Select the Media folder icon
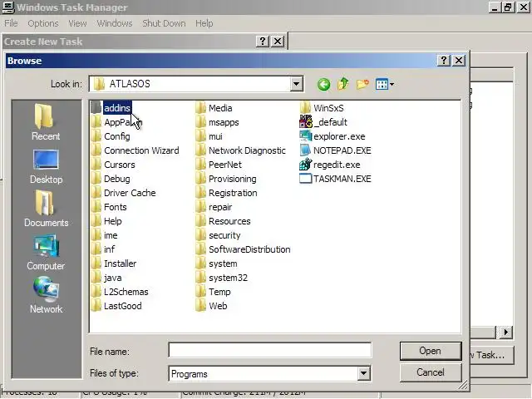The image size is (532, 399). point(201,108)
